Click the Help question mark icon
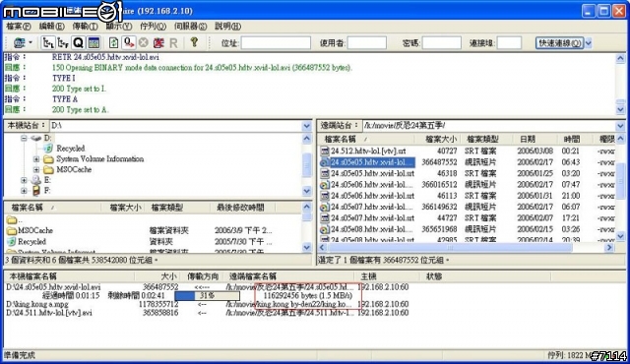The image size is (630, 364). pyautogui.click(x=194, y=41)
